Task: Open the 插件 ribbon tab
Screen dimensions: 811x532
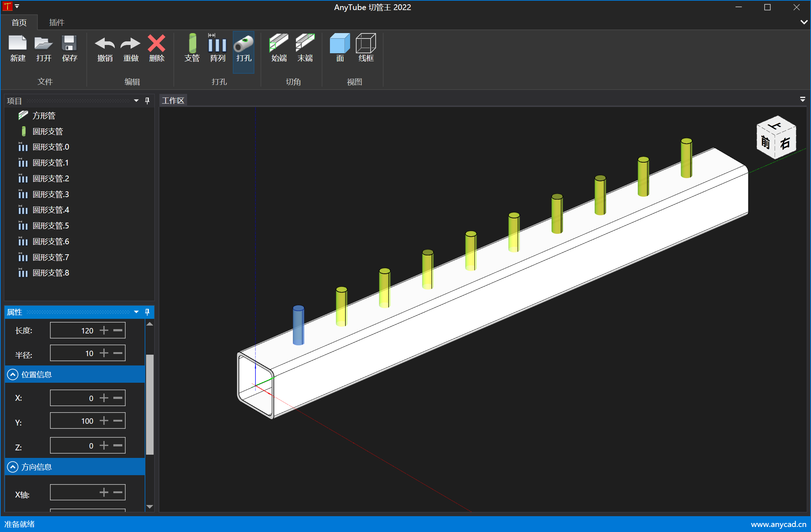Action: [x=56, y=23]
